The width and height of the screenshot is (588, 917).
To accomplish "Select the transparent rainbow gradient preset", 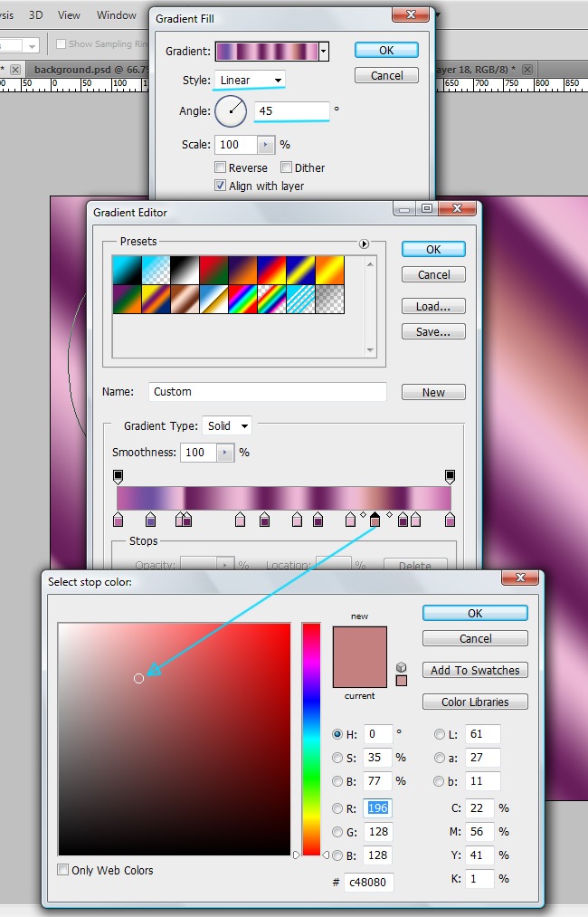I will [x=271, y=299].
